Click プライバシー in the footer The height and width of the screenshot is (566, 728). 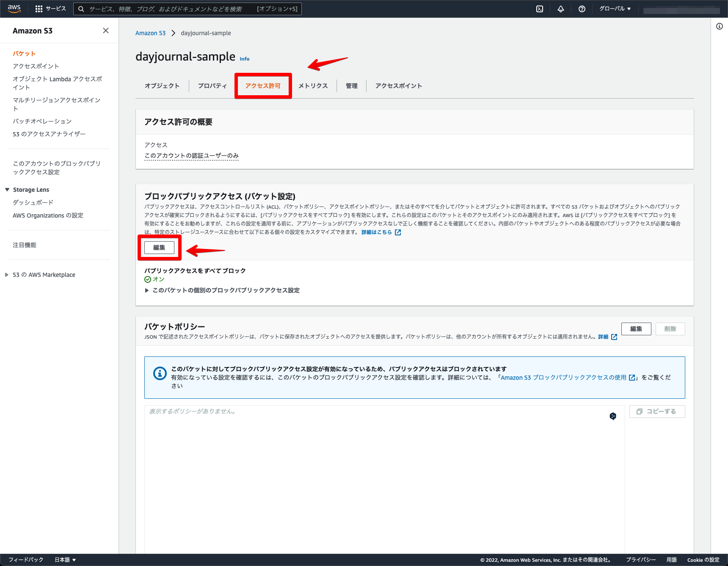(x=641, y=560)
